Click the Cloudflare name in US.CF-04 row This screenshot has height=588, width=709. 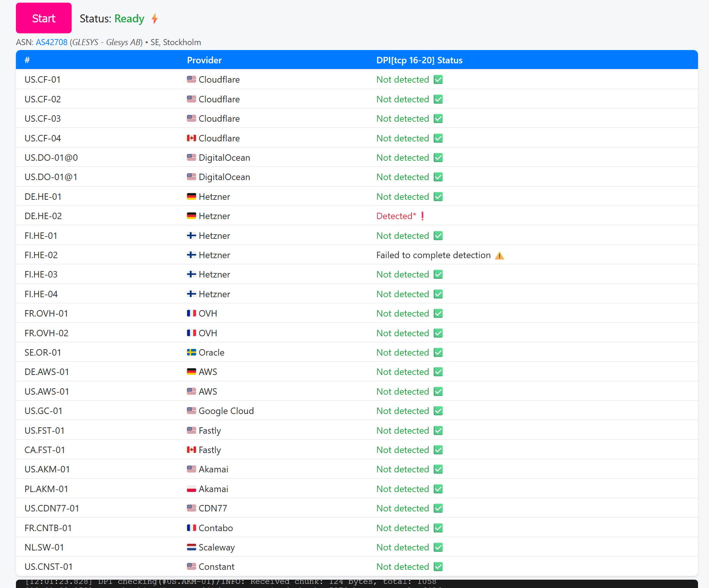[x=219, y=138]
